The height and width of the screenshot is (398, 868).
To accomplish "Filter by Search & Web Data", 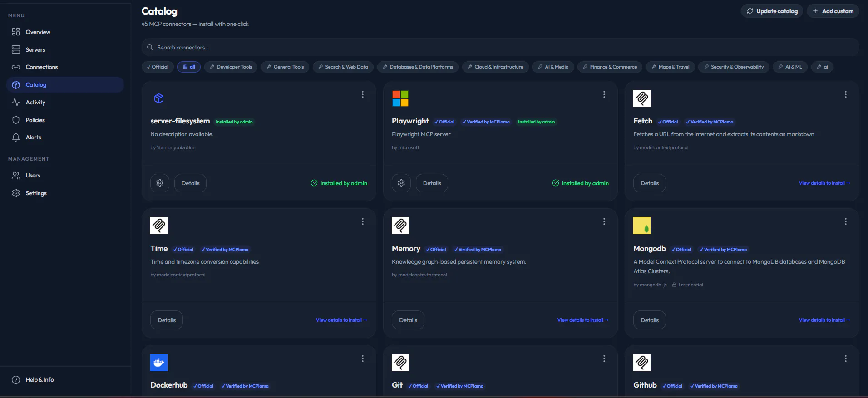I will coord(343,67).
